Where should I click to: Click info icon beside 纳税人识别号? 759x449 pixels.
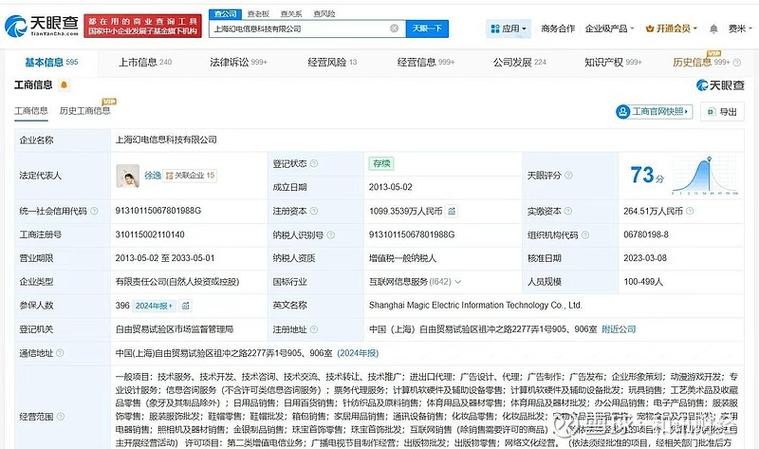point(331,235)
